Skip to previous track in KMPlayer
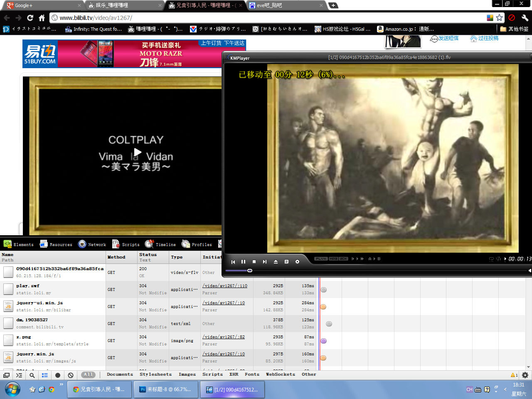 233,261
